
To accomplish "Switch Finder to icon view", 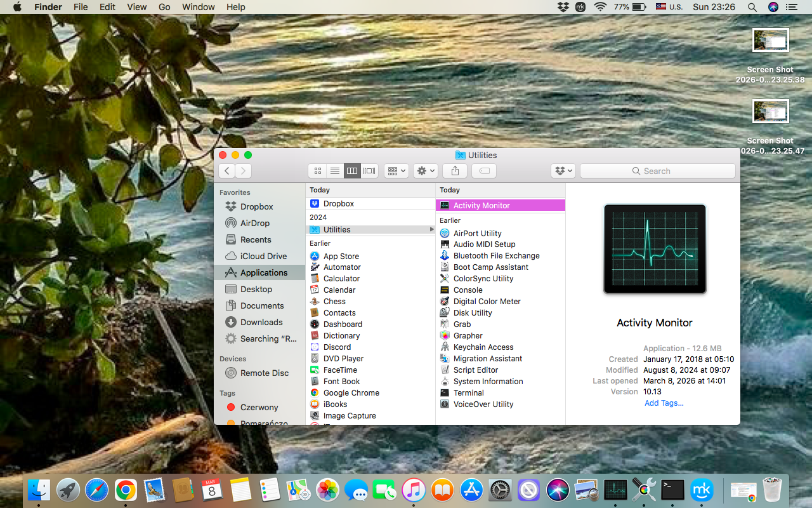I will click(x=317, y=170).
